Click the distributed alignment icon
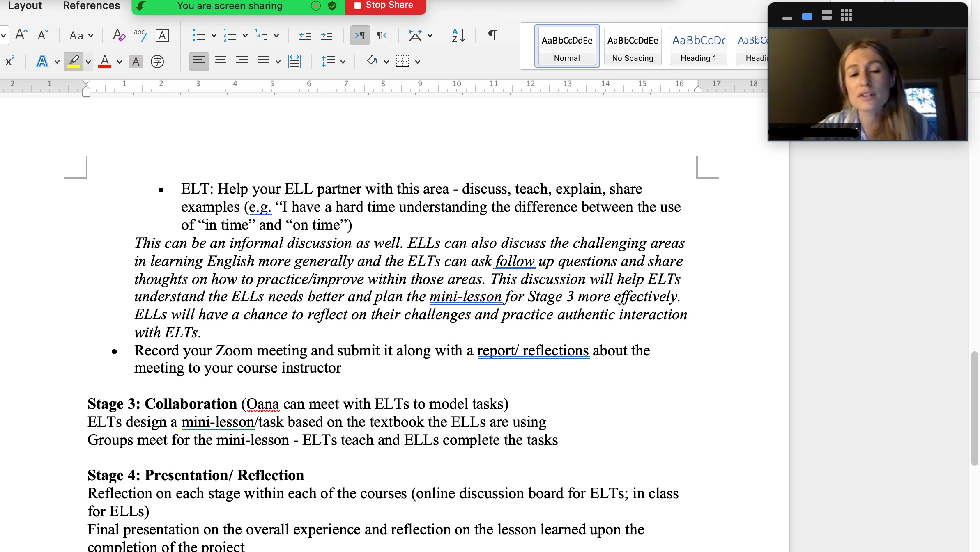Image resolution: width=980 pixels, height=552 pixels. pos(294,62)
